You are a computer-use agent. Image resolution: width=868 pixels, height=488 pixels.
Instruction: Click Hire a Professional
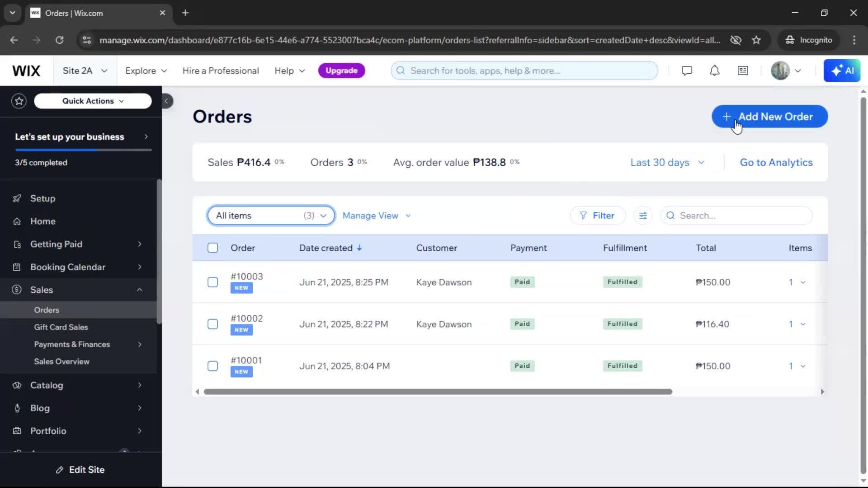pos(221,71)
